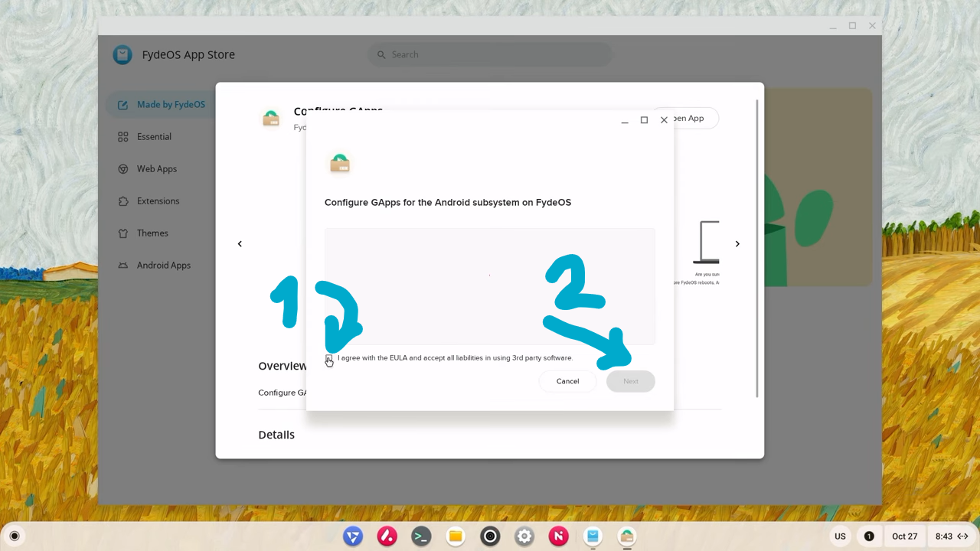Viewport: 980px width, 551px height.
Task: Open the Camera app in the shelf
Action: pyautogui.click(x=490, y=536)
